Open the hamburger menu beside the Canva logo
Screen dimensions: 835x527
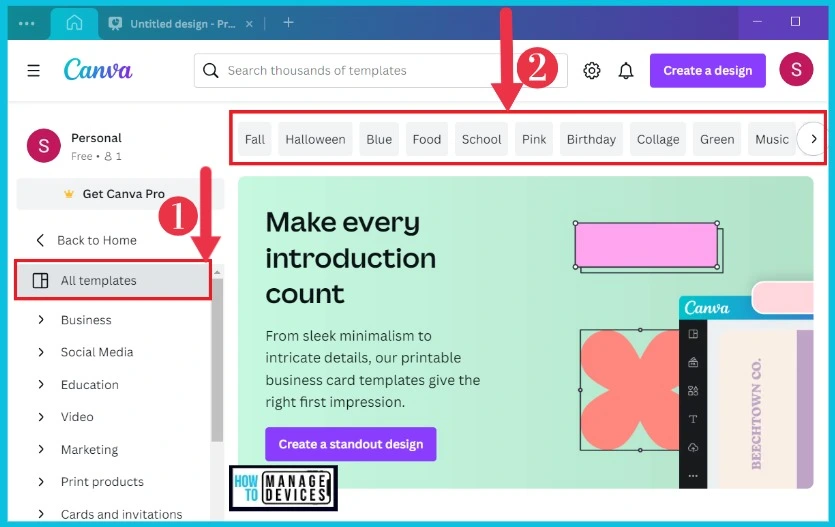(34, 70)
